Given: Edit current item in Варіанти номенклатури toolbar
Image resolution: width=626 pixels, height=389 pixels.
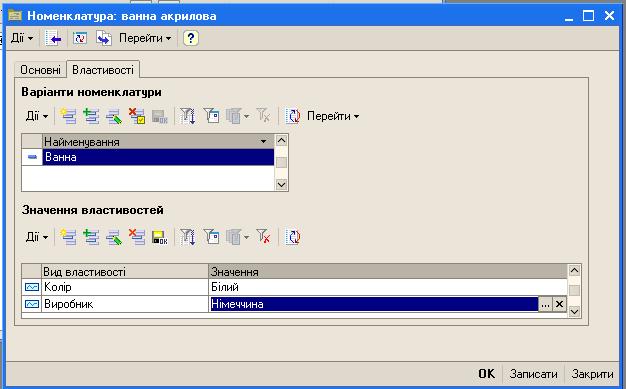Looking at the screenshot, I should click(114, 116).
